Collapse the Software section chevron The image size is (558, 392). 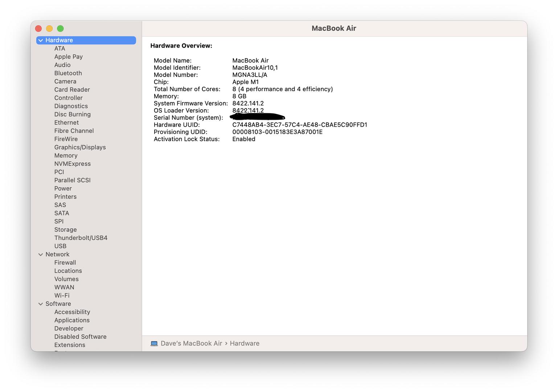(x=41, y=304)
